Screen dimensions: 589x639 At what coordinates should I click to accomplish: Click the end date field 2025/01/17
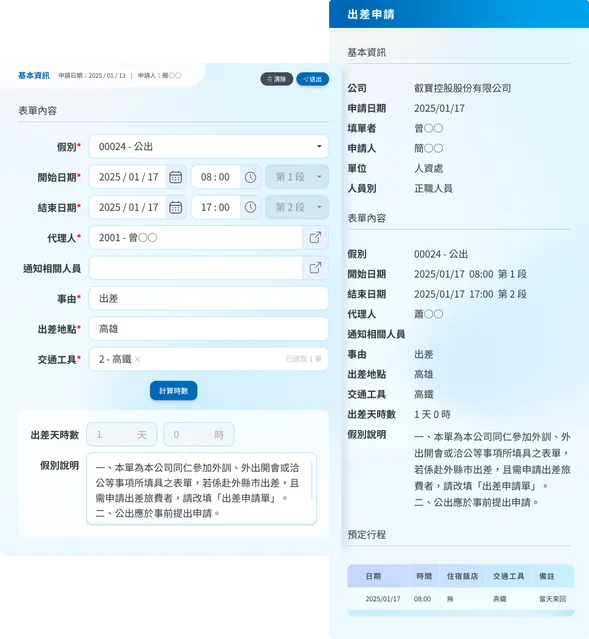point(128,207)
